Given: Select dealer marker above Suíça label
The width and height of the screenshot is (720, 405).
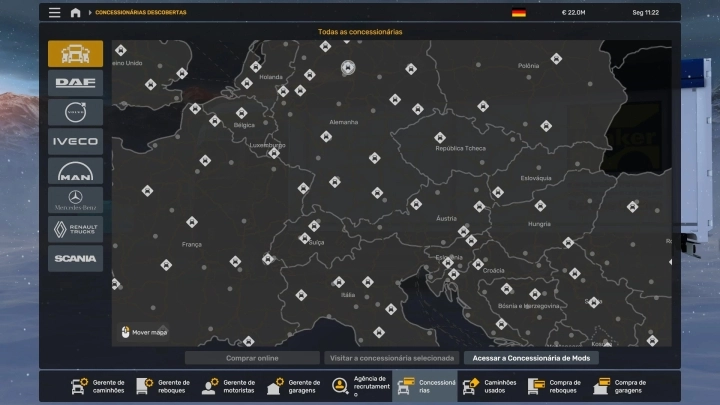Looking at the screenshot, I should [x=314, y=225].
